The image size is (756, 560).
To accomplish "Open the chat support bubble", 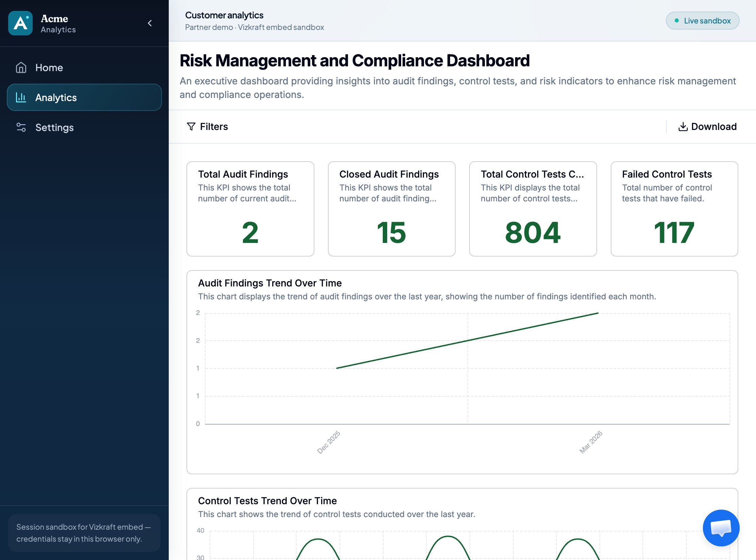I will (x=721, y=528).
